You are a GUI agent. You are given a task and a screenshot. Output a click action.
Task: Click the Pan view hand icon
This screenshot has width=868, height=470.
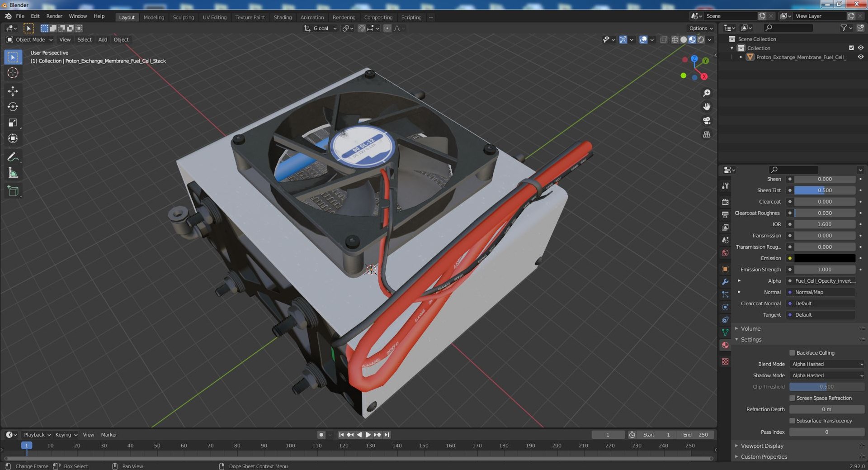(707, 107)
